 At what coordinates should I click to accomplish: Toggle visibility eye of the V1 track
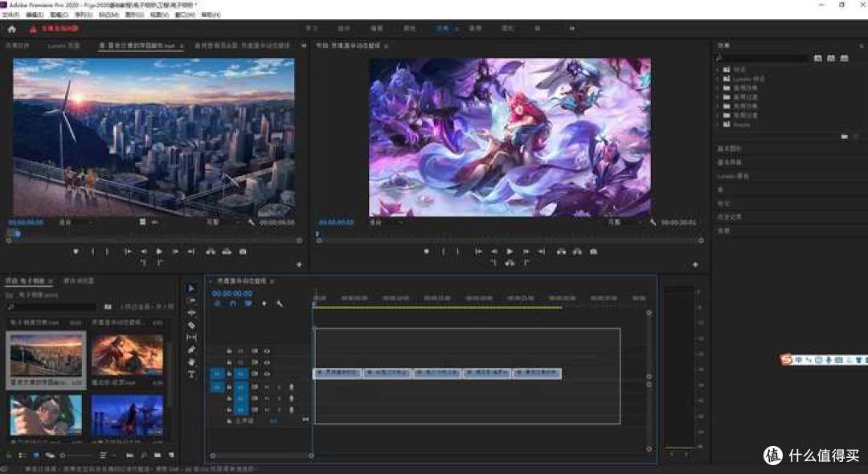[267, 374]
